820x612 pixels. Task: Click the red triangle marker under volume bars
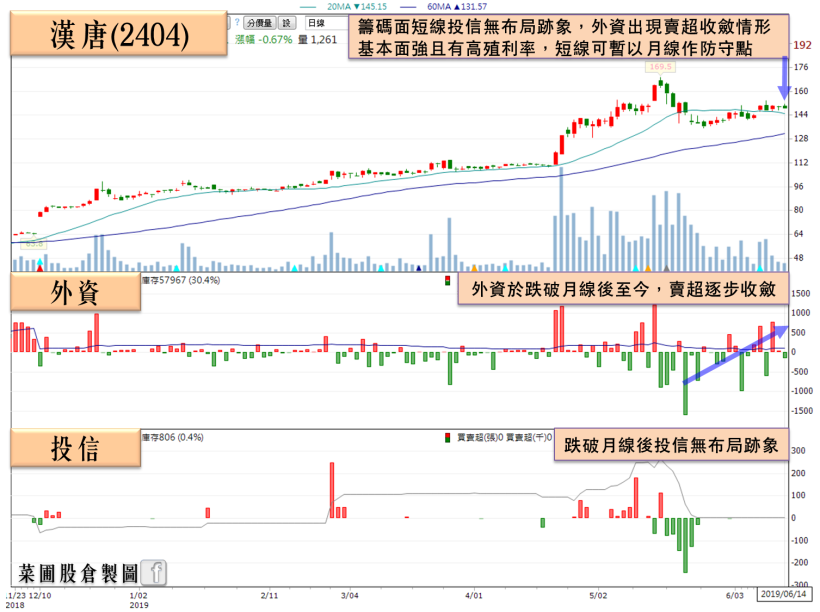point(39,268)
